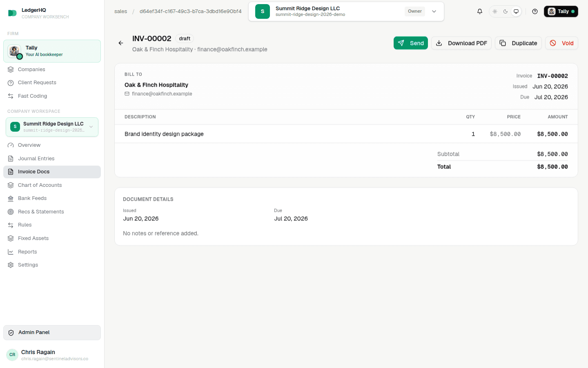Switch to light theme sun icon
Image resolution: width=588 pixels, height=368 pixels.
point(495,11)
